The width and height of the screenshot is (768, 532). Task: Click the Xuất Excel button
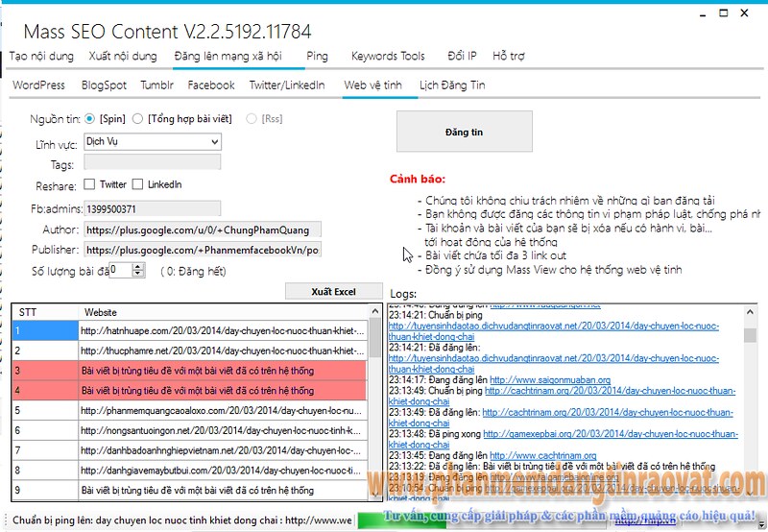[333, 292]
